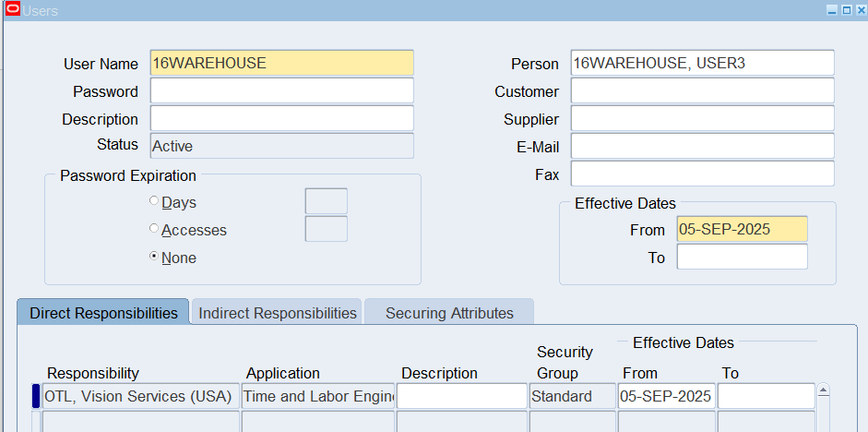Click the E-Mail input field
The image size is (868, 432).
(702, 147)
